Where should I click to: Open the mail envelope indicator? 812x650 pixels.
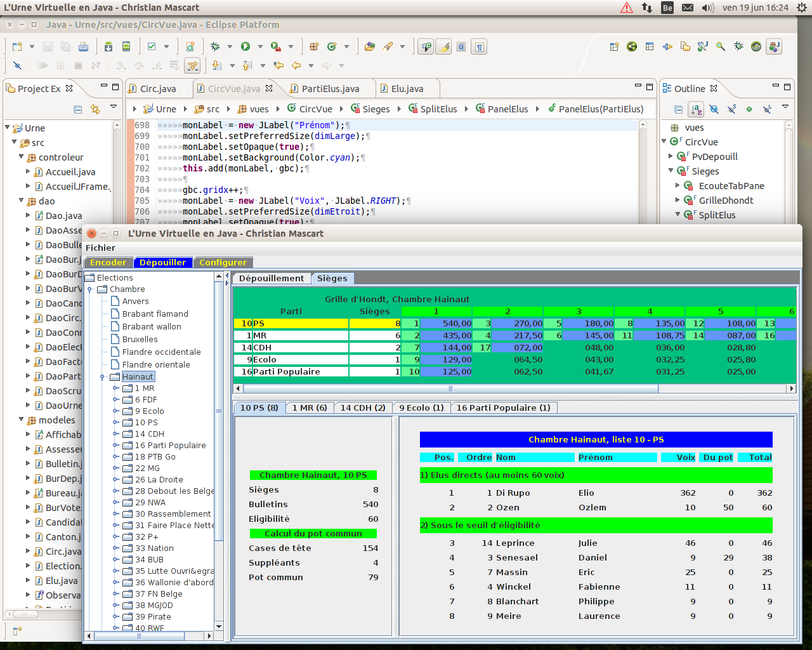(688, 8)
